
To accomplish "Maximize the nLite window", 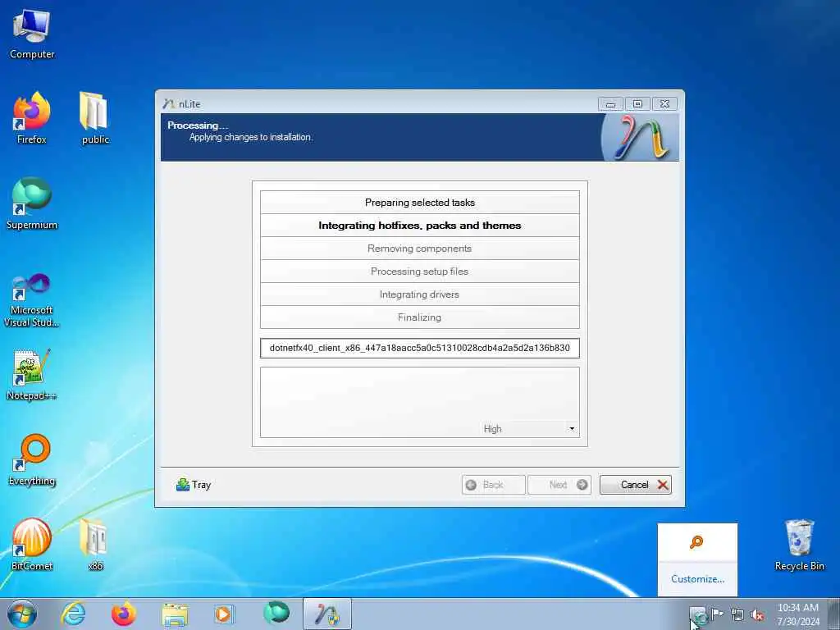I will [x=637, y=104].
